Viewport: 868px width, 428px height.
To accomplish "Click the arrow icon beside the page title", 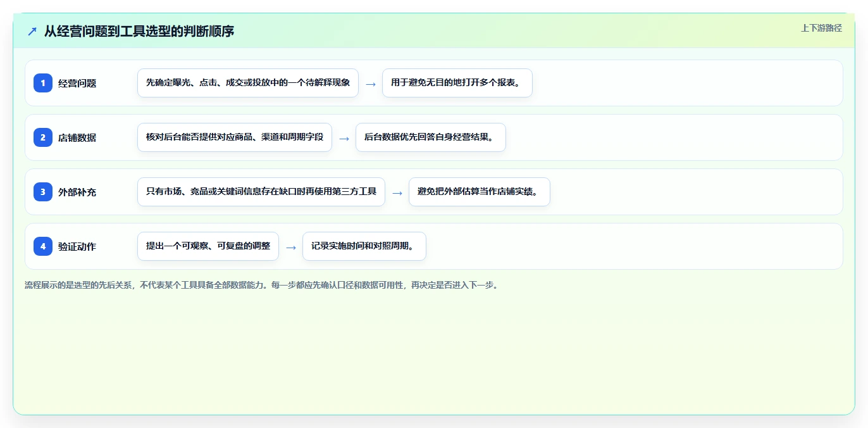I will click(32, 31).
